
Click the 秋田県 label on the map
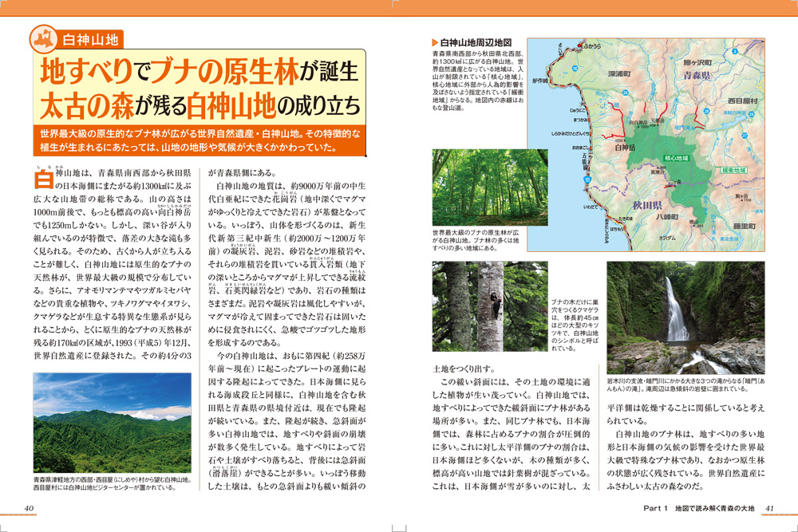click(647, 205)
